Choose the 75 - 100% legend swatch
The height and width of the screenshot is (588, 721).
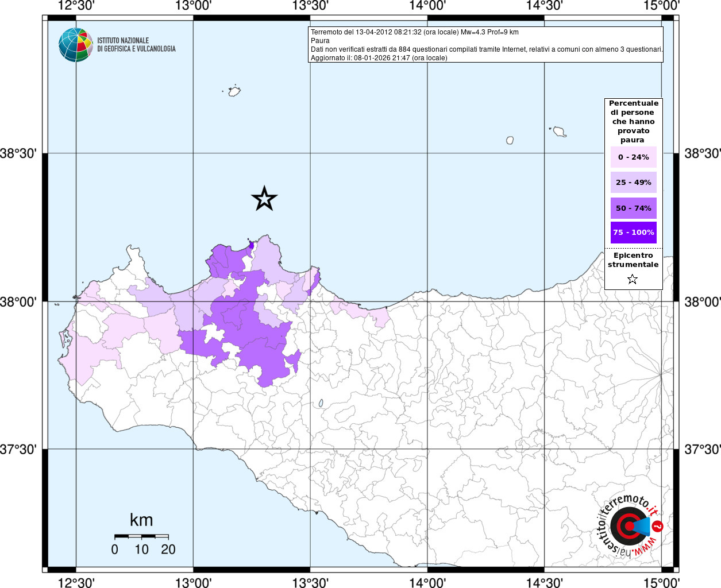(633, 233)
